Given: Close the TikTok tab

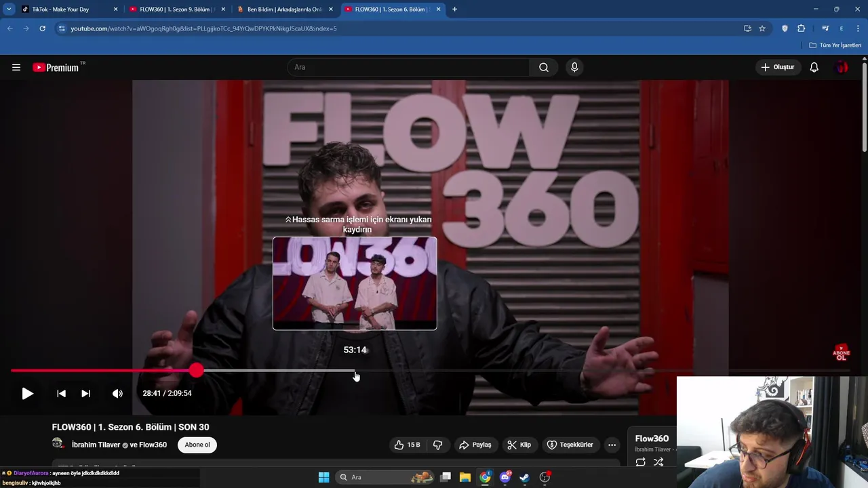Looking at the screenshot, I should click(x=115, y=9).
